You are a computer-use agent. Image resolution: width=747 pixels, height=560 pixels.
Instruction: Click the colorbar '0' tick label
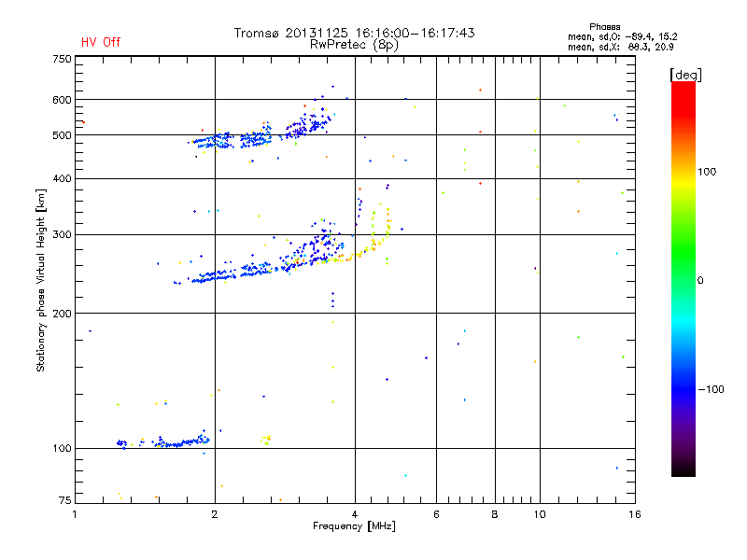[700, 281]
